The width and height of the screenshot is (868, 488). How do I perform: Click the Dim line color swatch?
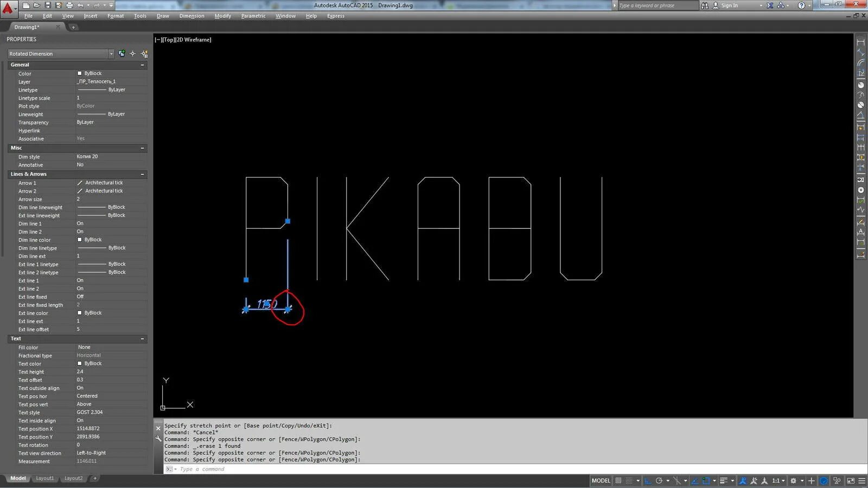(80, 240)
